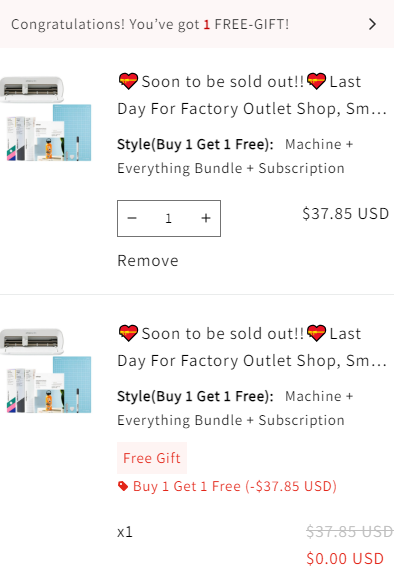Open free gift product thumbnail image

(46, 370)
